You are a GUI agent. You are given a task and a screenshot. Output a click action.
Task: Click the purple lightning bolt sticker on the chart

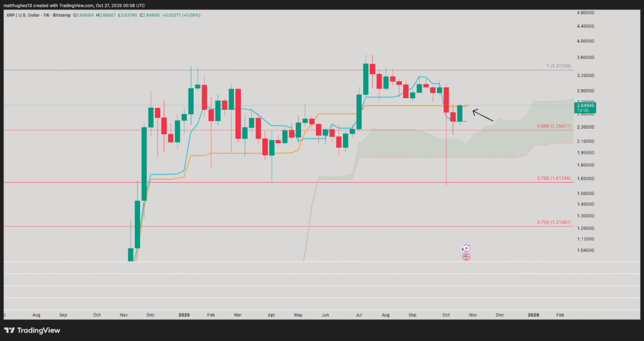(x=466, y=249)
